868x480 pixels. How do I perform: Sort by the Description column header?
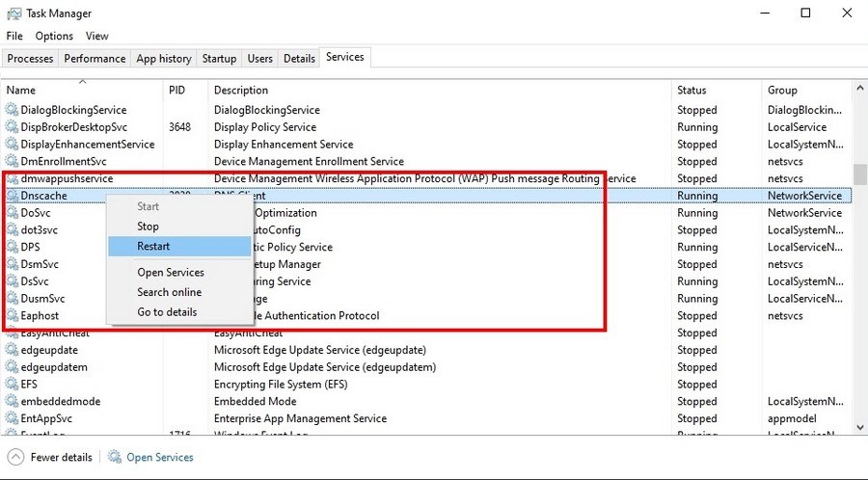[x=440, y=90]
